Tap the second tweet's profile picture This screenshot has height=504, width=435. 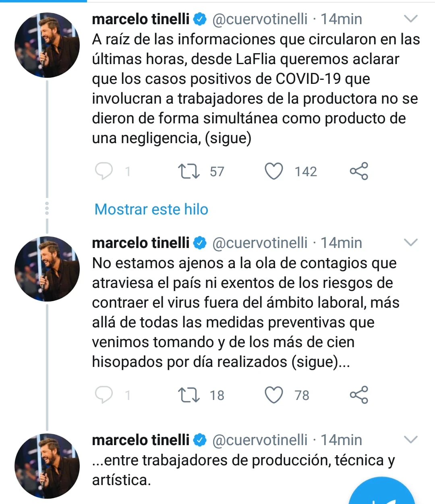tap(47, 269)
